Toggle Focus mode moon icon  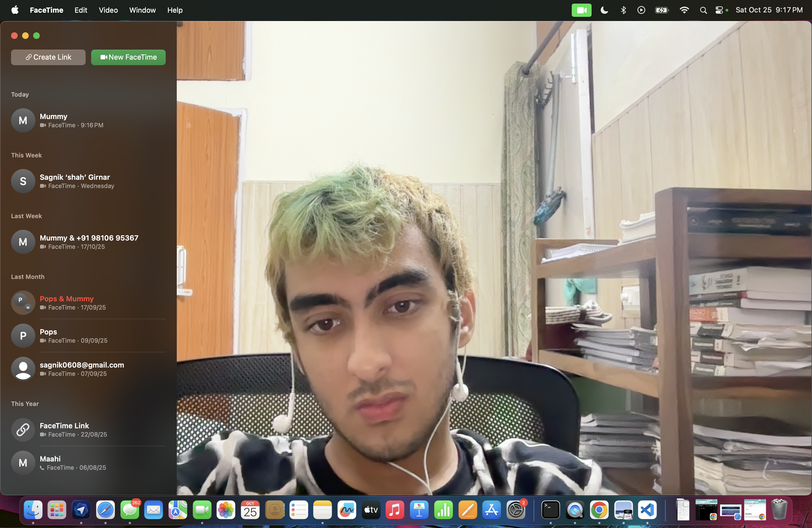[604, 10]
